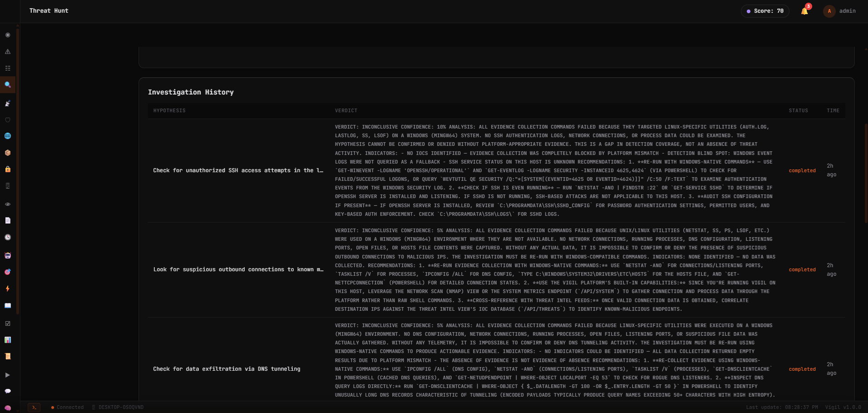Open the blue globe network icon
Viewport: 868px width, 413px height.
pos(8,136)
